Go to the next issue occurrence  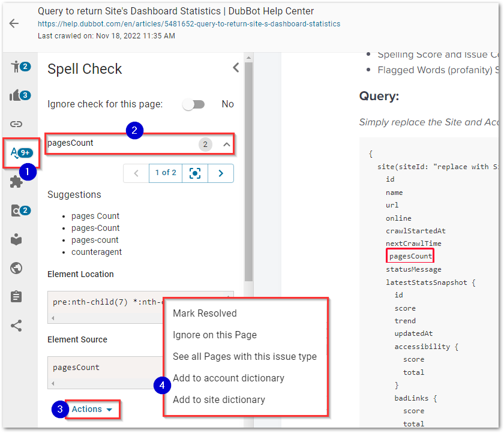221,173
